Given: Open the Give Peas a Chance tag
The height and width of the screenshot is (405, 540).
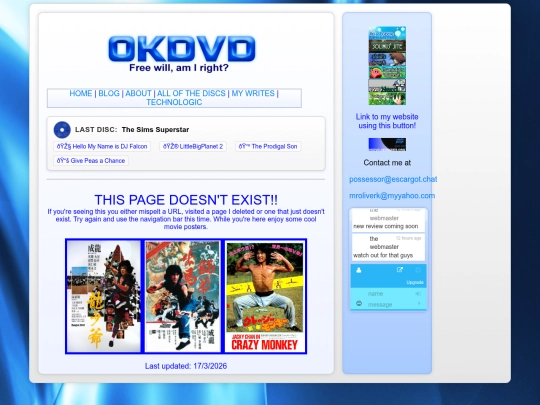Looking at the screenshot, I should (91, 160).
